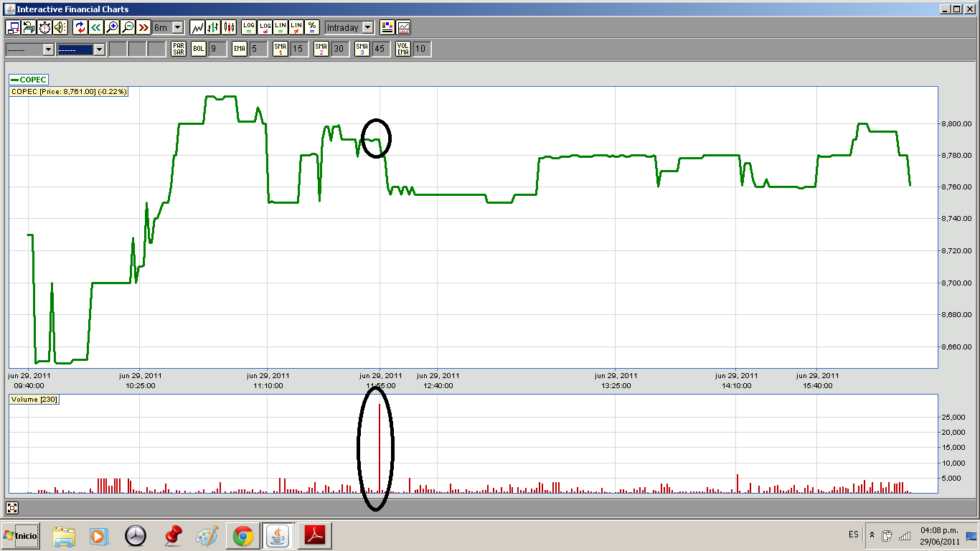Click the 25,000 volume axis label

[953, 417]
